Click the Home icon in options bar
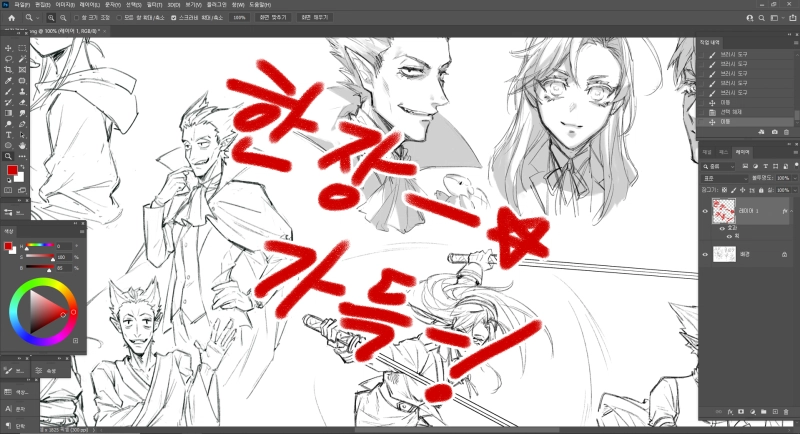 11,18
